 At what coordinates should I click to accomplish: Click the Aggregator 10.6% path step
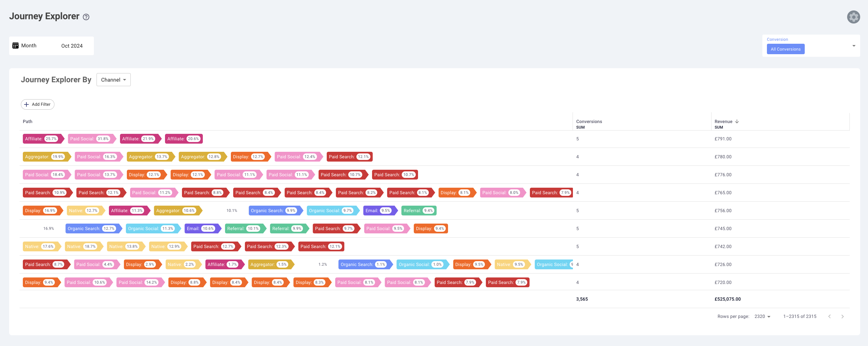tap(178, 211)
